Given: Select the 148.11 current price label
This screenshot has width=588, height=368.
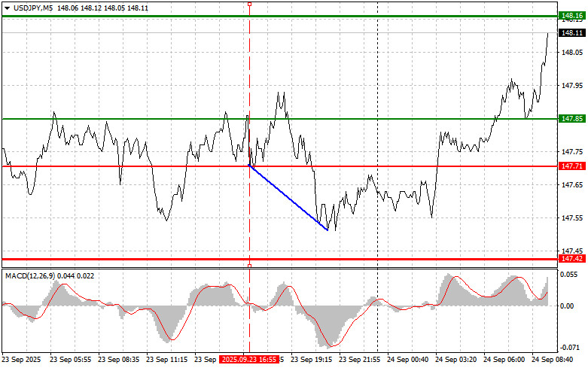Looking at the screenshot, I should click(572, 33).
